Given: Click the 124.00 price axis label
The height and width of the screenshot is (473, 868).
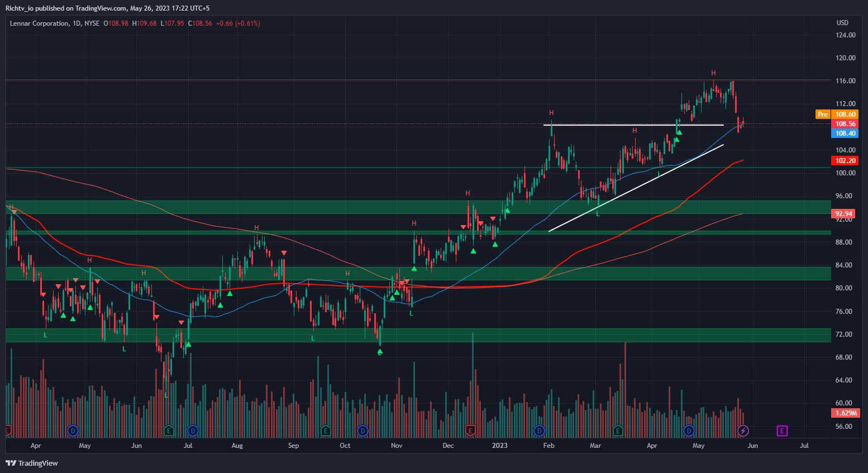Looking at the screenshot, I should pyautogui.click(x=846, y=35).
